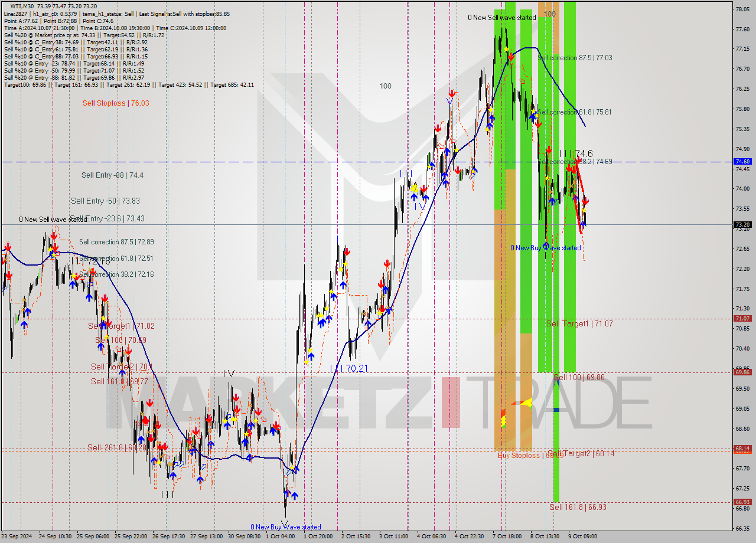This screenshot has width=756, height=543.
Task: Select the current price 73.20 axis tag
Action: (x=742, y=224)
